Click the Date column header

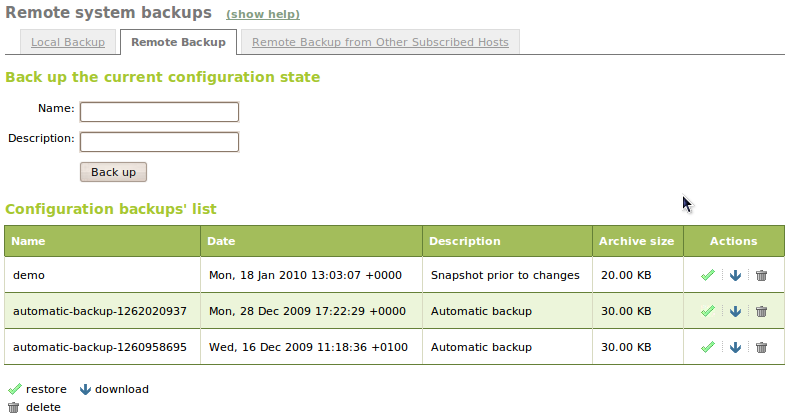coord(221,241)
